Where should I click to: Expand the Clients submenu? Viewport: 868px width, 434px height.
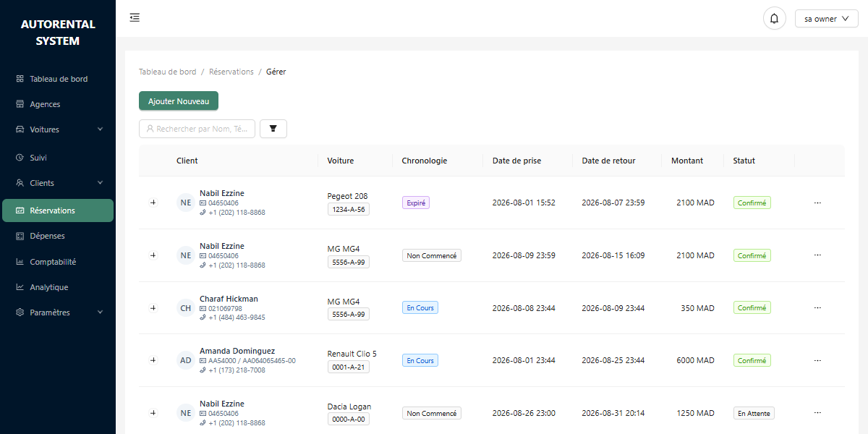(x=58, y=183)
